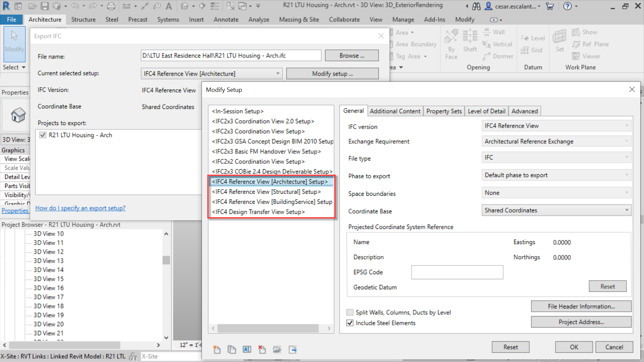Image resolution: width=644 pixels, height=362 pixels.
Task: Click the Revit application logo button
Action: (x=6, y=6)
